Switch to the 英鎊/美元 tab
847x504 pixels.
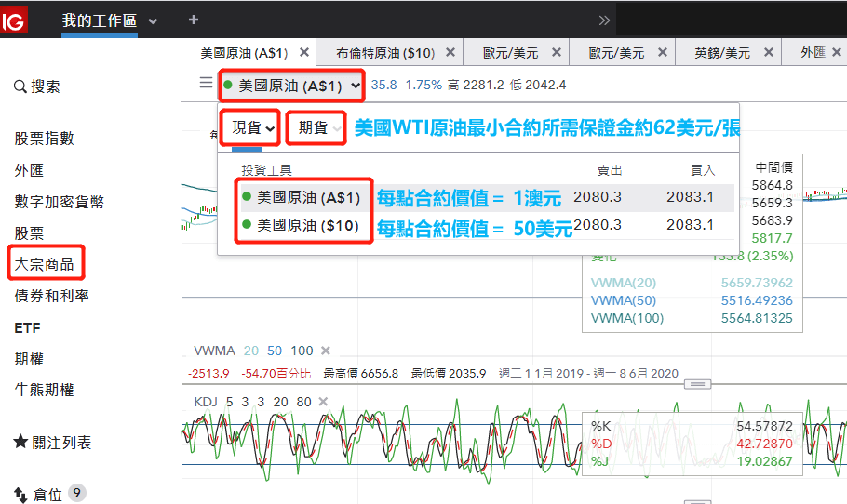pos(721,53)
